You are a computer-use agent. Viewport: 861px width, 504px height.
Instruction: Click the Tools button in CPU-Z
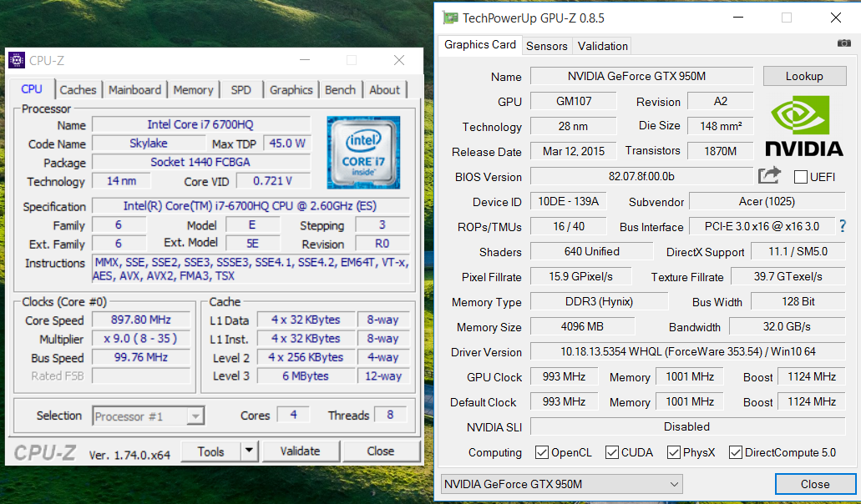click(x=210, y=451)
